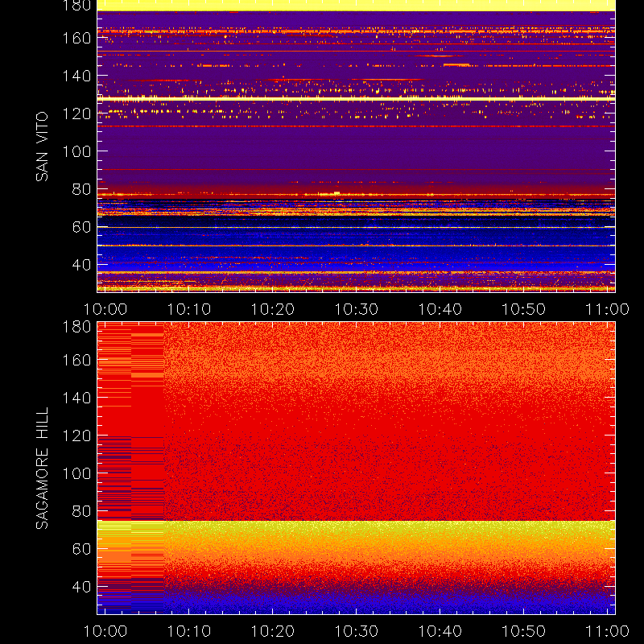Pick the 100 tick label on SAGAMORE HILL plot
The image size is (644, 644).
tap(76, 473)
